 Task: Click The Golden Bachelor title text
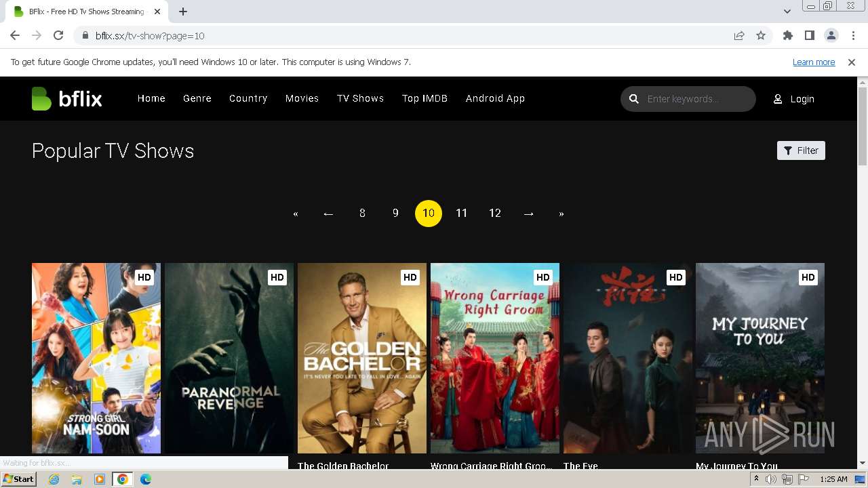(x=343, y=466)
